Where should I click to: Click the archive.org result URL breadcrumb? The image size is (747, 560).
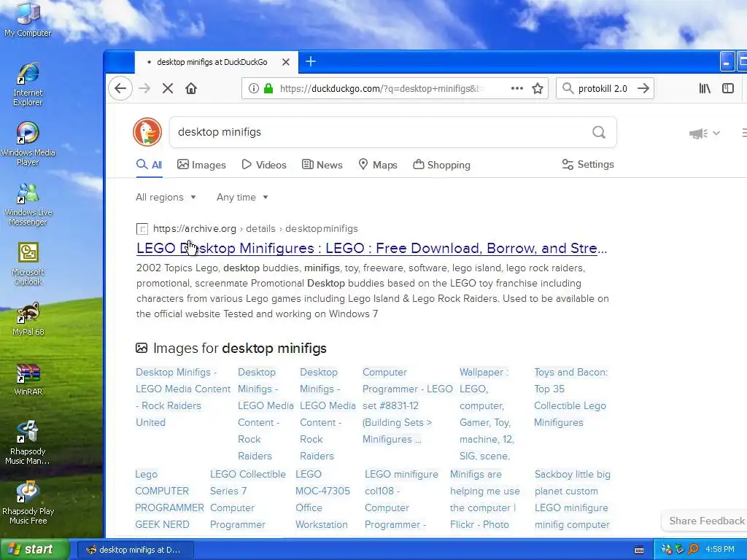coord(255,228)
